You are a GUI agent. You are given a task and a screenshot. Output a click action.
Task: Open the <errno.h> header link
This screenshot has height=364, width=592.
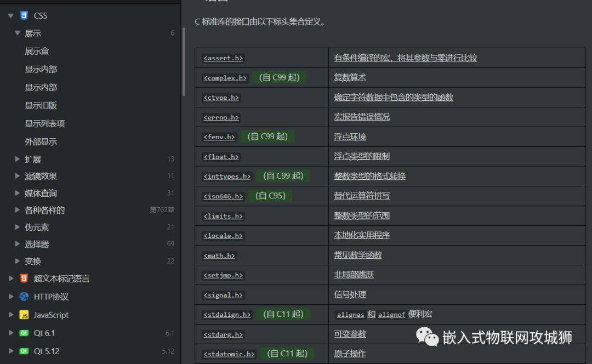[x=221, y=117]
